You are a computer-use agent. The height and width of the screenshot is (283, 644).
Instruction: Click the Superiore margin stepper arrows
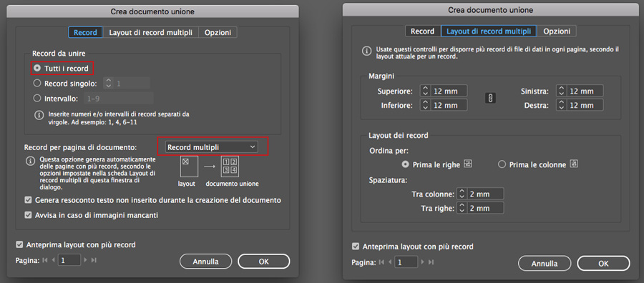coord(424,91)
